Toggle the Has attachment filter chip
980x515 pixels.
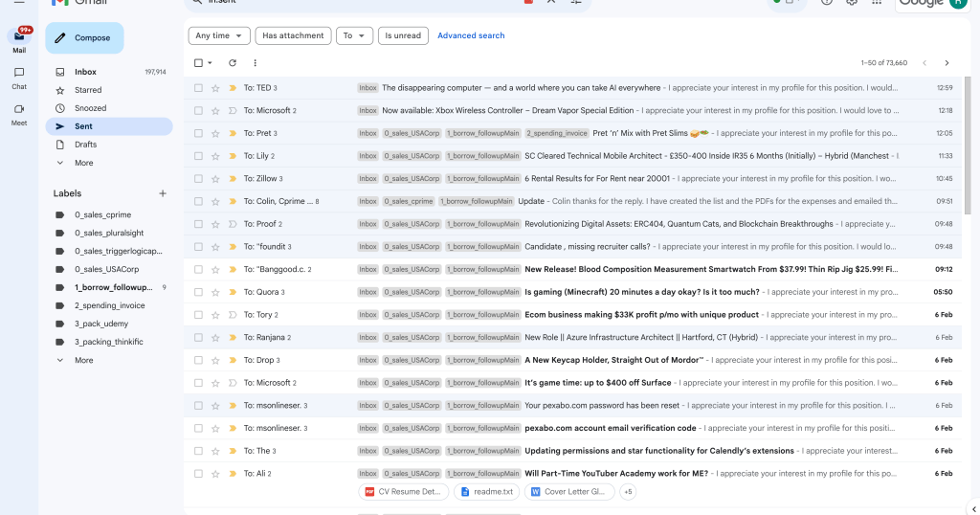[x=293, y=35]
